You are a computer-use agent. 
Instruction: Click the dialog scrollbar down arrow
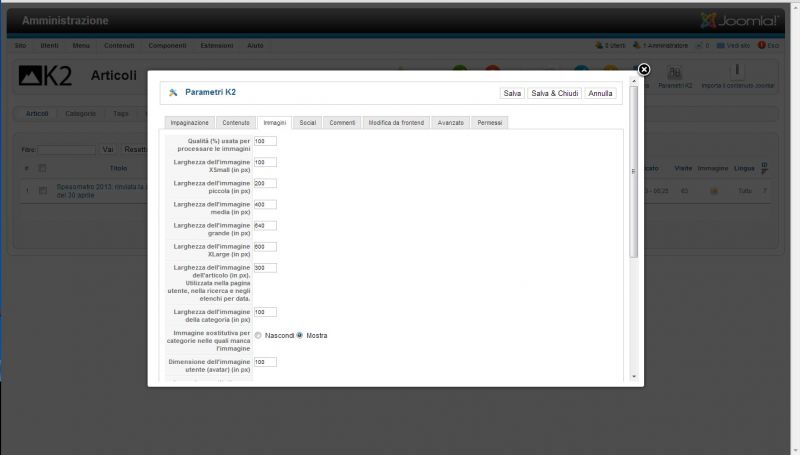(x=634, y=376)
